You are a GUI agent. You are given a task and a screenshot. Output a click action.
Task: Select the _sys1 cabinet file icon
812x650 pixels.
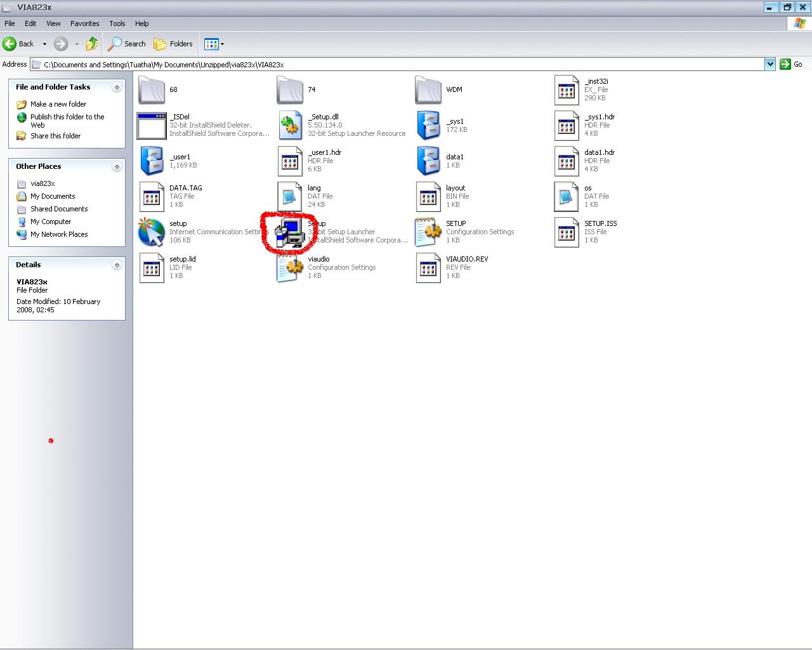(x=428, y=125)
